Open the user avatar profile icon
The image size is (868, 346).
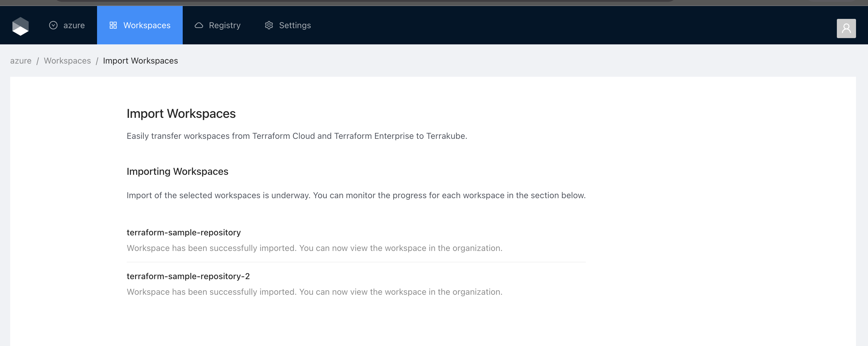click(846, 28)
